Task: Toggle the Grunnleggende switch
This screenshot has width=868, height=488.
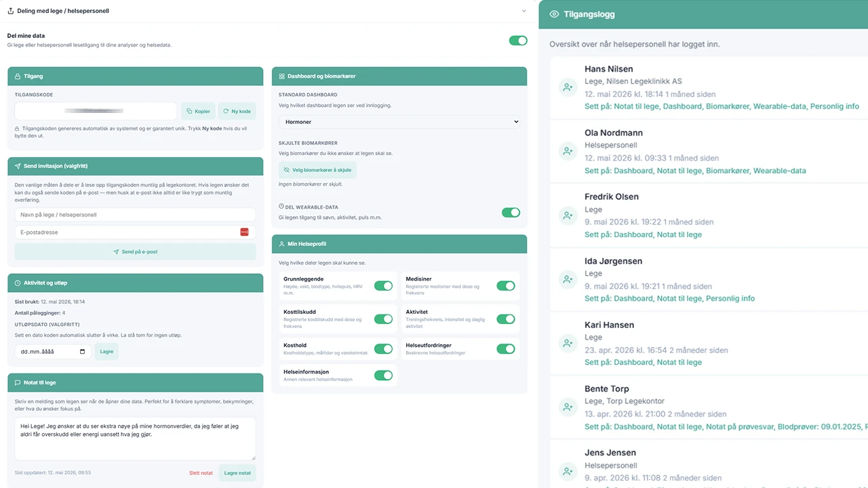Action: (x=383, y=286)
